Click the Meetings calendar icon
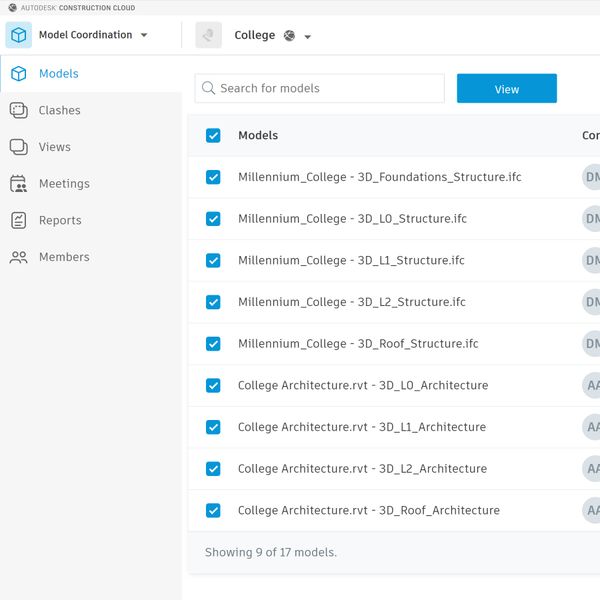Viewport: 600px width, 600px height. [x=18, y=184]
